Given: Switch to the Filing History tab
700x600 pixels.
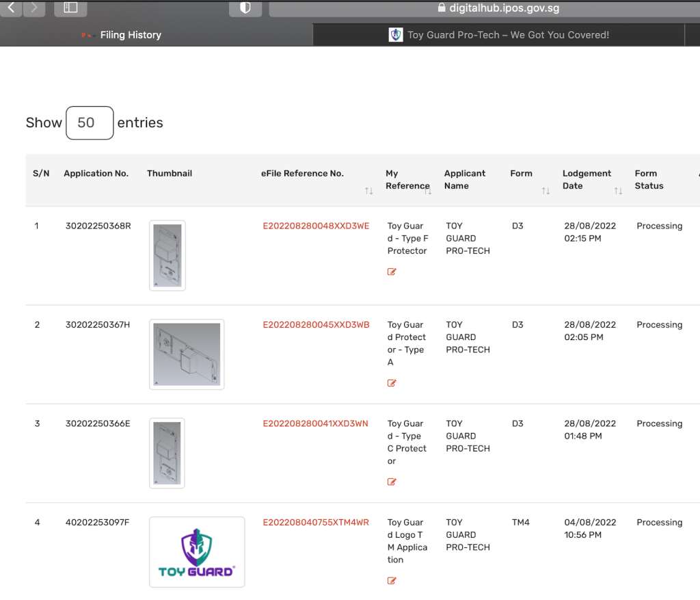Looking at the screenshot, I should 130,35.
